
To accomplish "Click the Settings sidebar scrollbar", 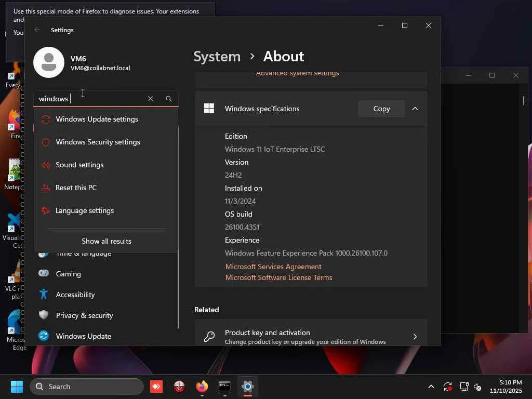I will coord(178,228).
